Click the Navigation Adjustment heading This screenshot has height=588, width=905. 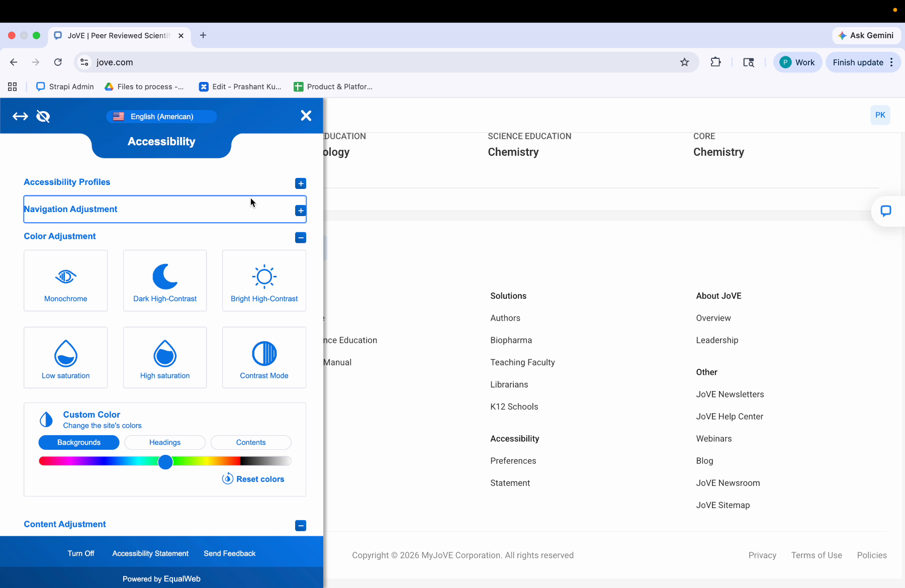71,209
